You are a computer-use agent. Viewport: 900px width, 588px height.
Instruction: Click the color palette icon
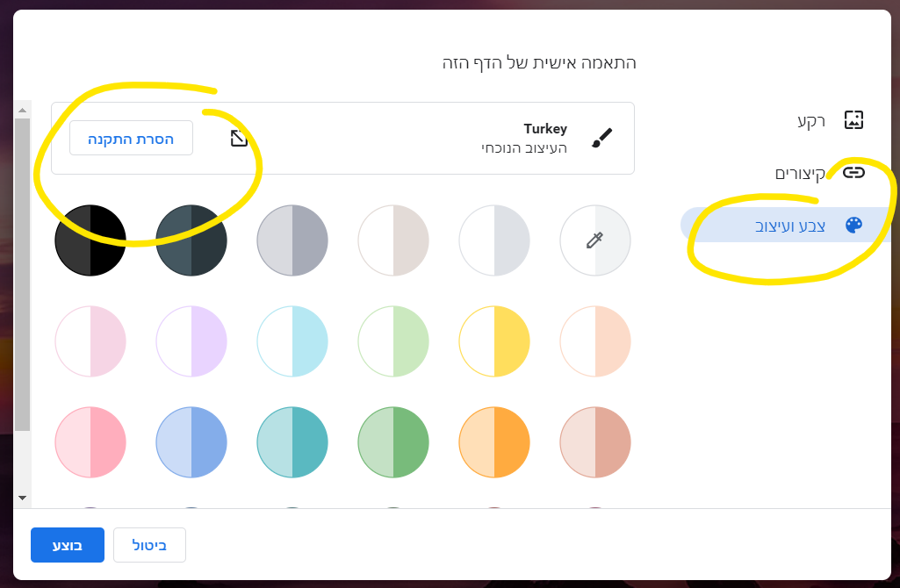click(x=853, y=225)
